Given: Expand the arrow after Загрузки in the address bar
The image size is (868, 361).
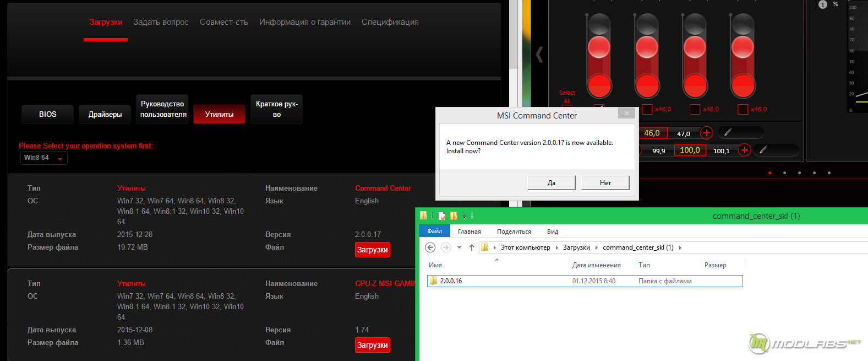Looking at the screenshot, I should (x=596, y=247).
